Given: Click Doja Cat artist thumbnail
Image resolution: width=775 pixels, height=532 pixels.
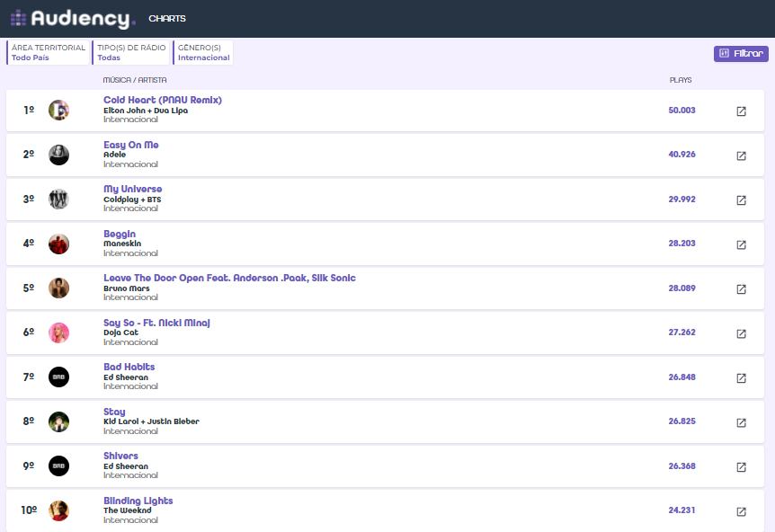Looking at the screenshot, I should pos(58,332).
